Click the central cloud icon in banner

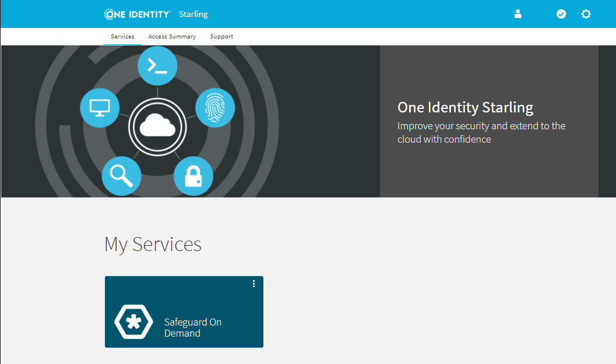tap(157, 127)
